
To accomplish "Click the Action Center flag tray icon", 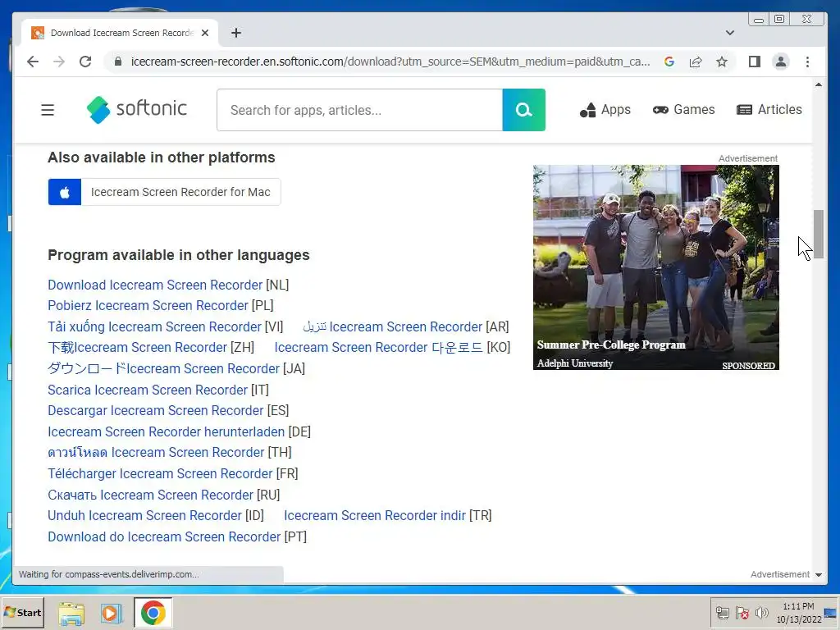I will 742,612.
